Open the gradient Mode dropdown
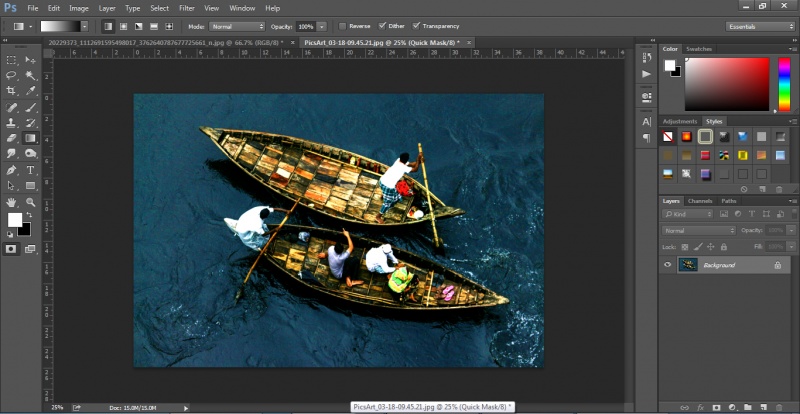This screenshot has width=800, height=414. pos(238,26)
